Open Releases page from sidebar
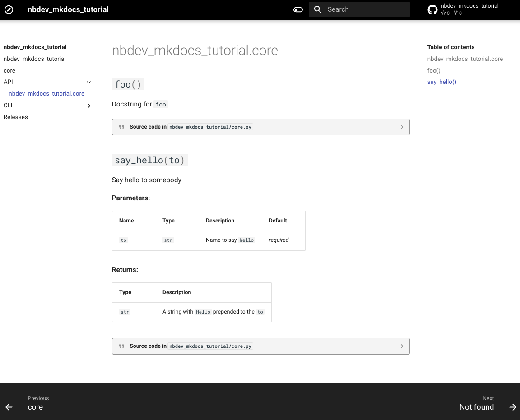520x420 pixels. (x=16, y=117)
